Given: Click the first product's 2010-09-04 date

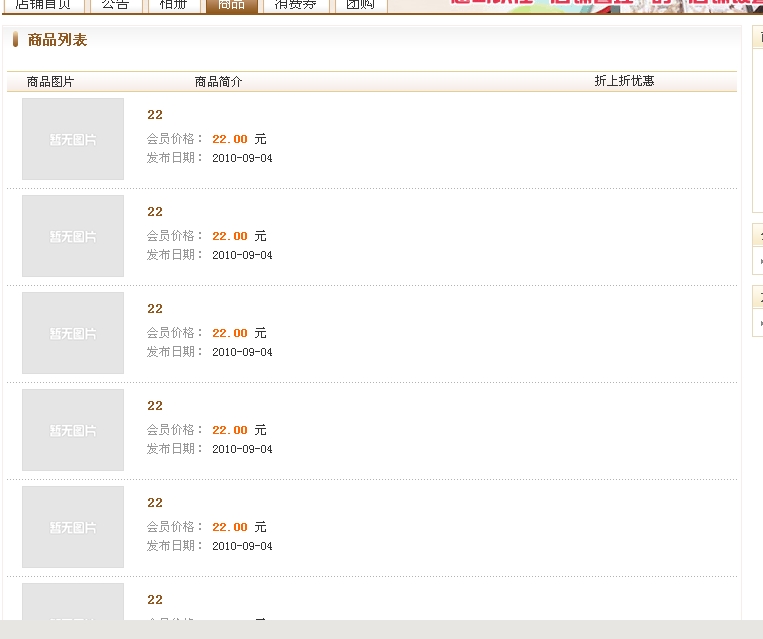Looking at the screenshot, I should coord(242,158).
